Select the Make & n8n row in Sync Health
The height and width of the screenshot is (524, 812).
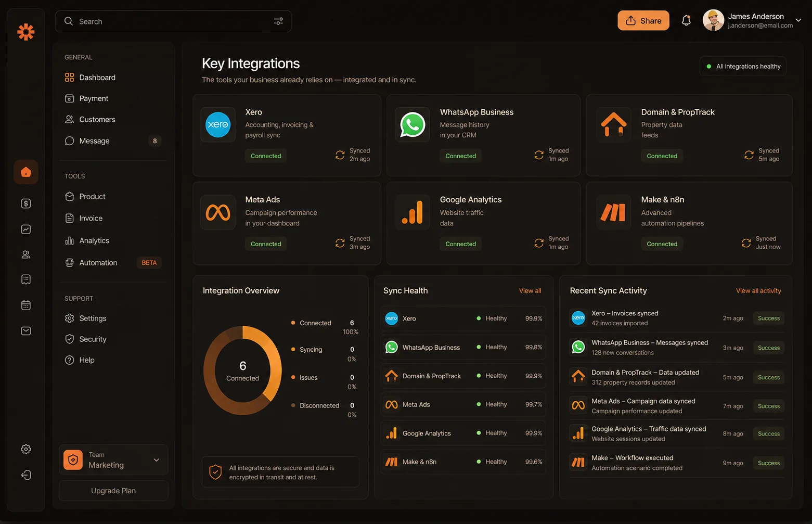coord(463,462)
